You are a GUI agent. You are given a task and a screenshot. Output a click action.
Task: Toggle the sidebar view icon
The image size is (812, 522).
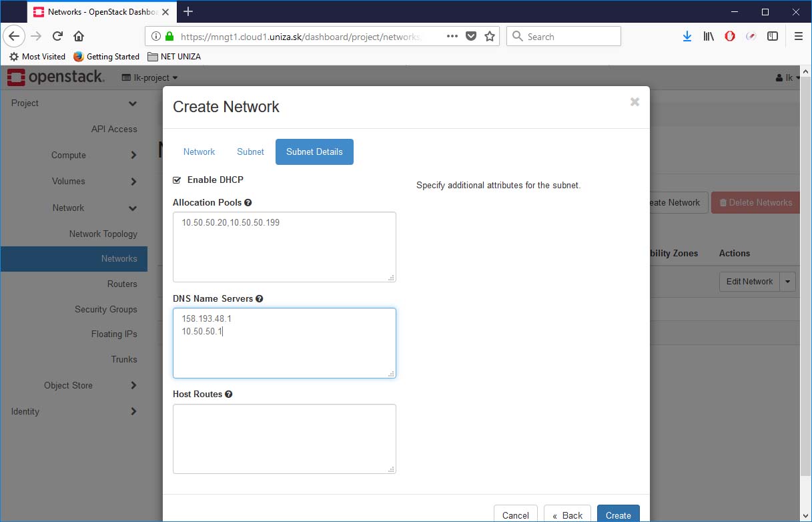773,36
